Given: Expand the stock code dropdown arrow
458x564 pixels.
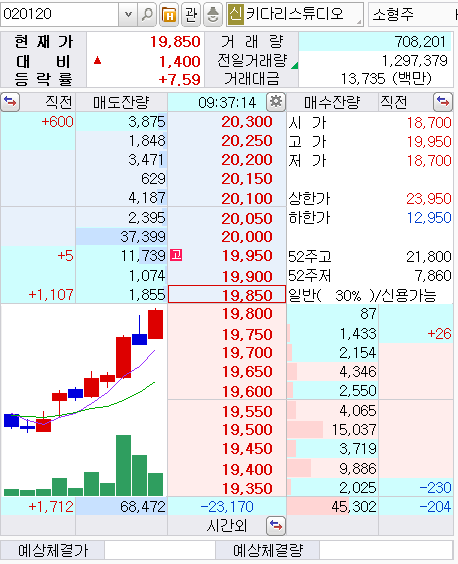Looking at the screenshot, I should pyautogui.click(x=128, y=14).
